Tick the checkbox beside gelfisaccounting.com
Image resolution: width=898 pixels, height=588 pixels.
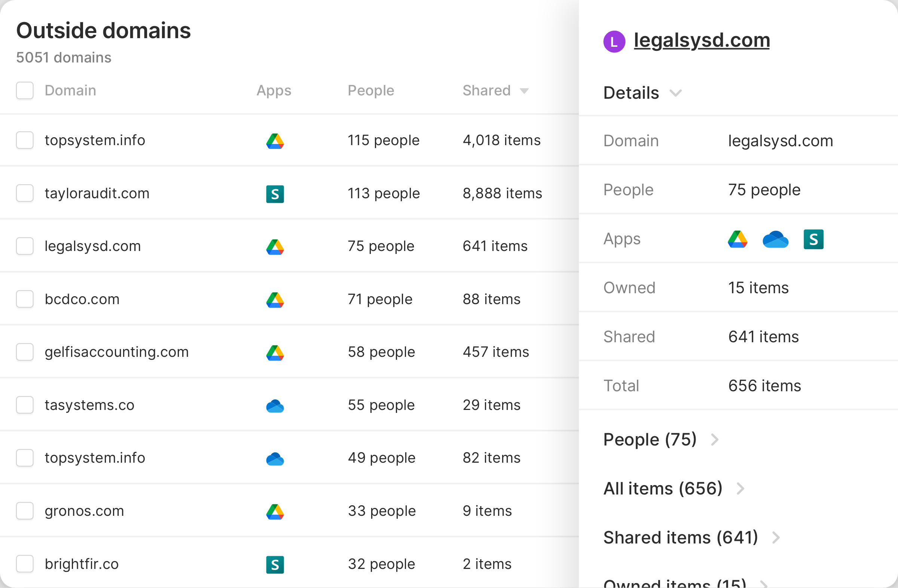pos(25,352)
